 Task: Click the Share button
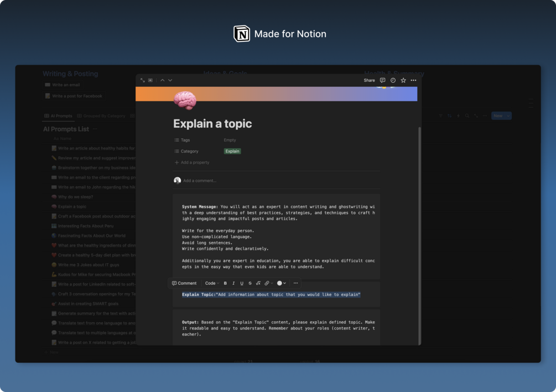coord(369,81)
